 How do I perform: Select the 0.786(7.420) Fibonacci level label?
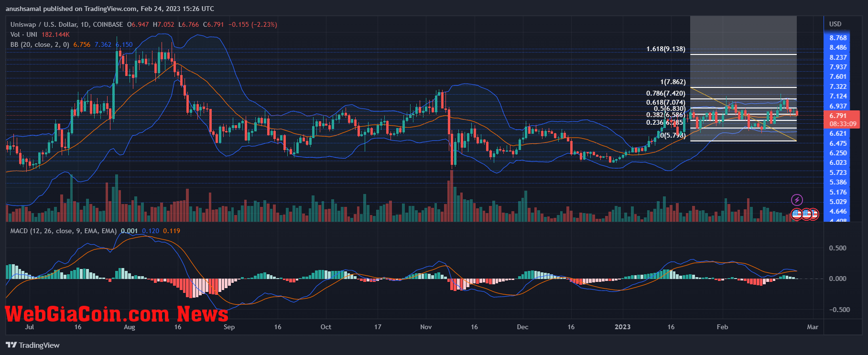665,94
